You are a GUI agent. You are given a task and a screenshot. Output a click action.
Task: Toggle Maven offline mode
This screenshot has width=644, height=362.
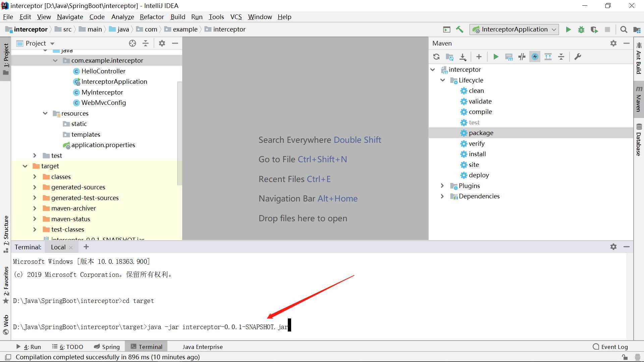(522, 57)
